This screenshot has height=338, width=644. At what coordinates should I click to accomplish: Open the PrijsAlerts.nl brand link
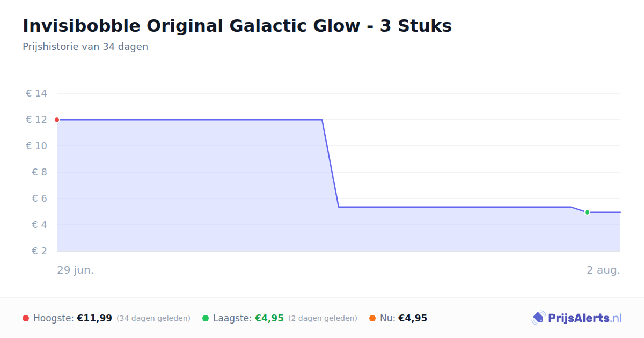pyautogui.click(x=576, y=318)
